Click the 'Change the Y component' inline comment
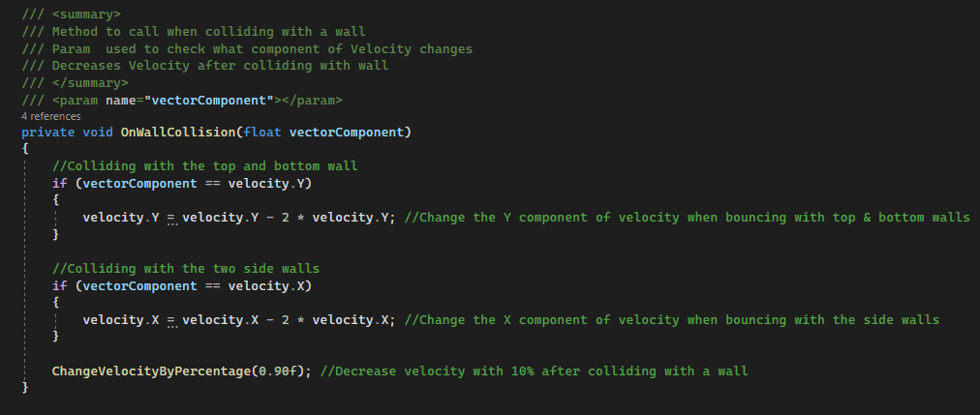The width and height of the screenshot is (980, 415). point(686,218)
